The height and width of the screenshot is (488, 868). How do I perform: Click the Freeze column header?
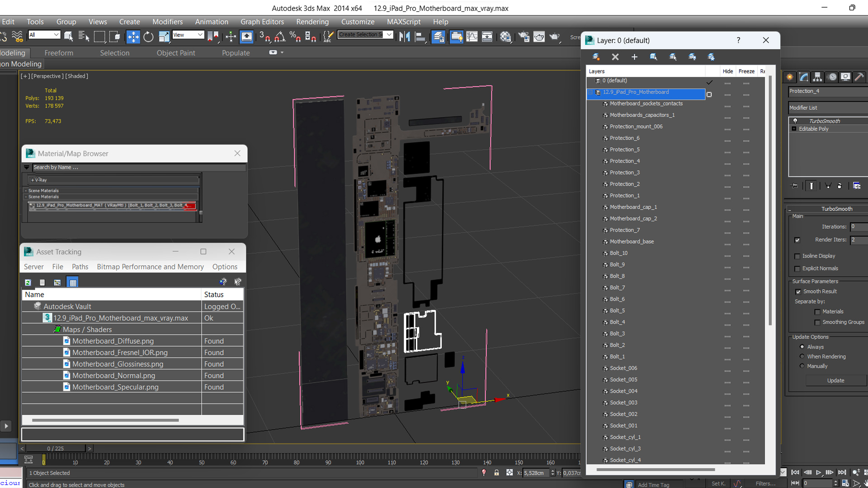click(746, 71)
